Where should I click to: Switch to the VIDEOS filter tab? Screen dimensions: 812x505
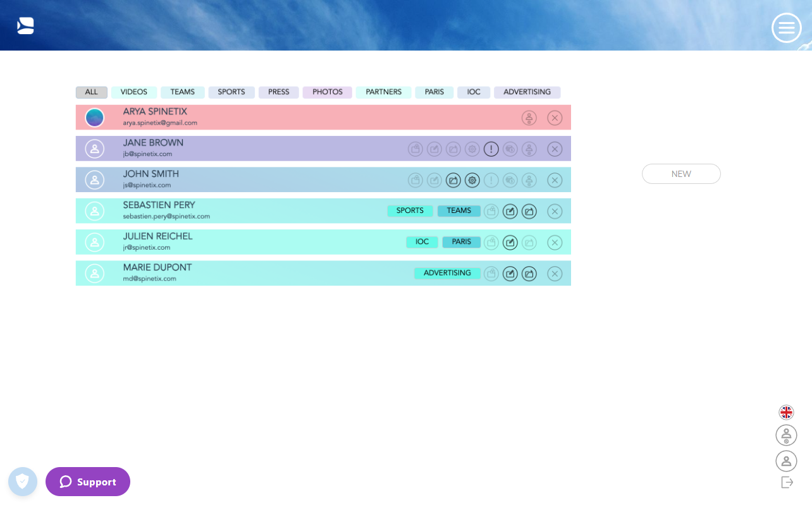pyautogui.click(x=133, y=92)
